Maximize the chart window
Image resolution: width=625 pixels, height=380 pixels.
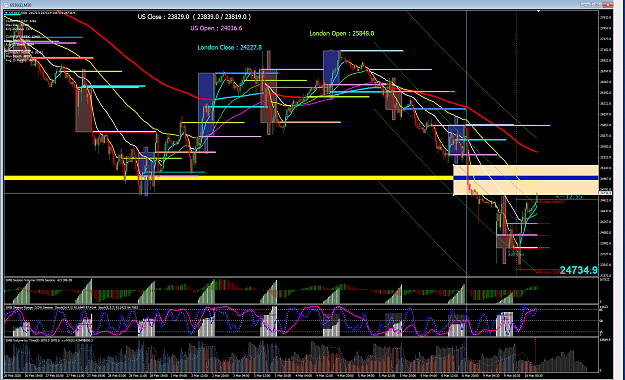(597, 4)
